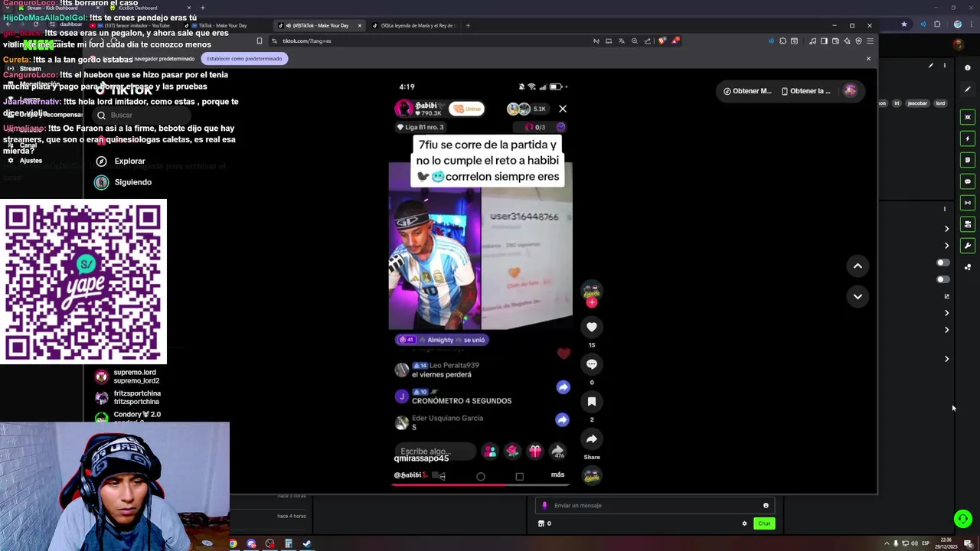This screenshot has height=551, width=980.
Task: Click the Share arrow on the TikTok video
Action: click(x=591, y=439)
